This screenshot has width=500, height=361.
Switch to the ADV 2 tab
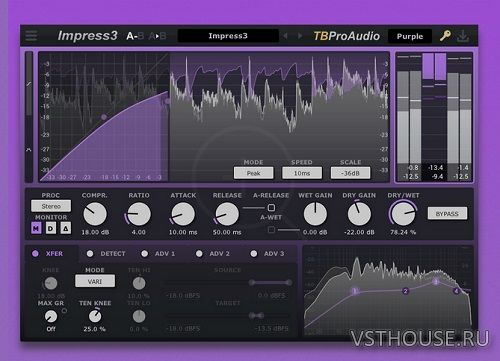click(213, 254)
